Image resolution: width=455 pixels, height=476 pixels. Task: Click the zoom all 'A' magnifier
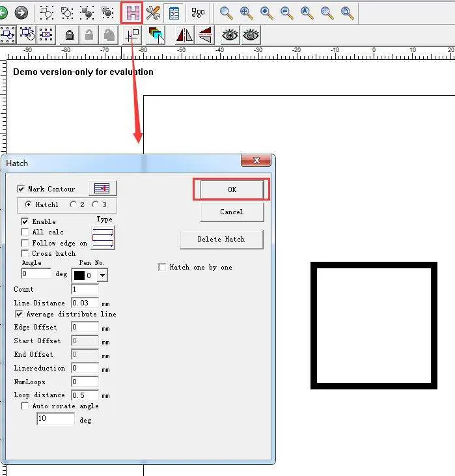(x=307, y=13)
